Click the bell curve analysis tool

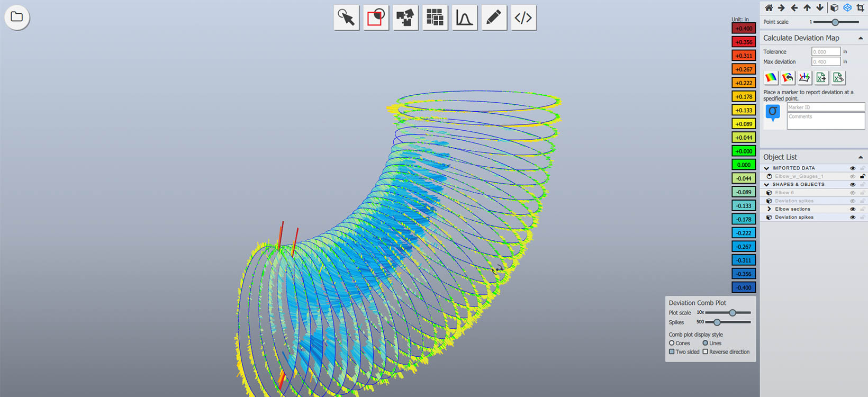pos(464,18)
